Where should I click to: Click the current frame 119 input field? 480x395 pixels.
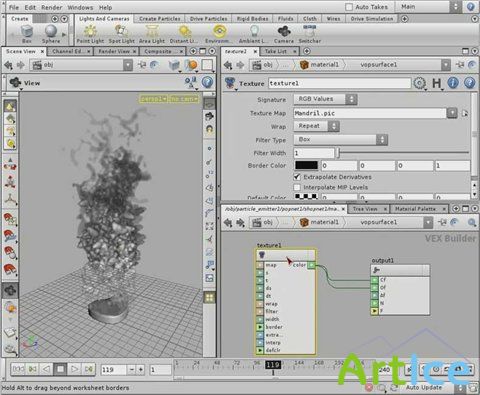[114, 369]
